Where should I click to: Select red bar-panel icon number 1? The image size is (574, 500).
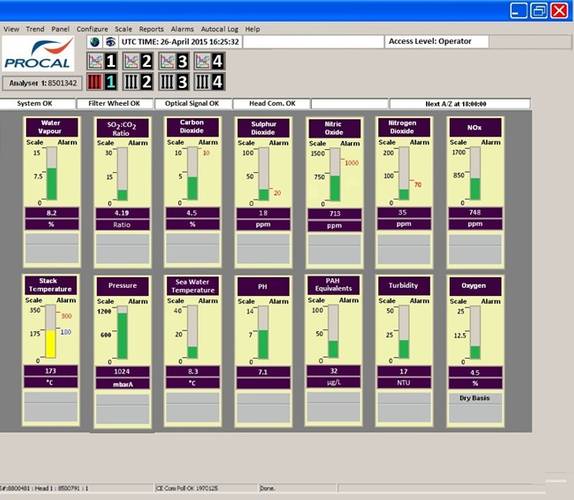[x=102, y=82]
